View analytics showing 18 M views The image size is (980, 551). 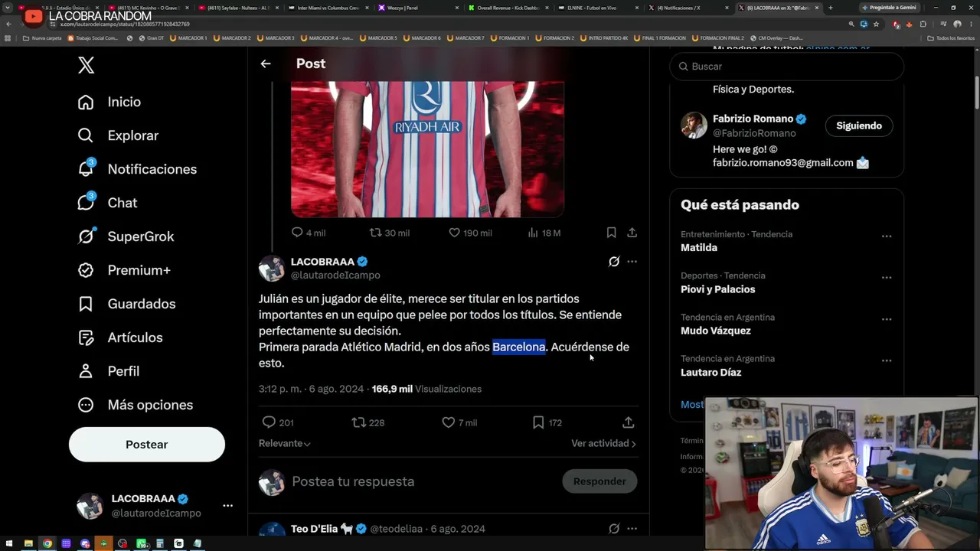544,233
